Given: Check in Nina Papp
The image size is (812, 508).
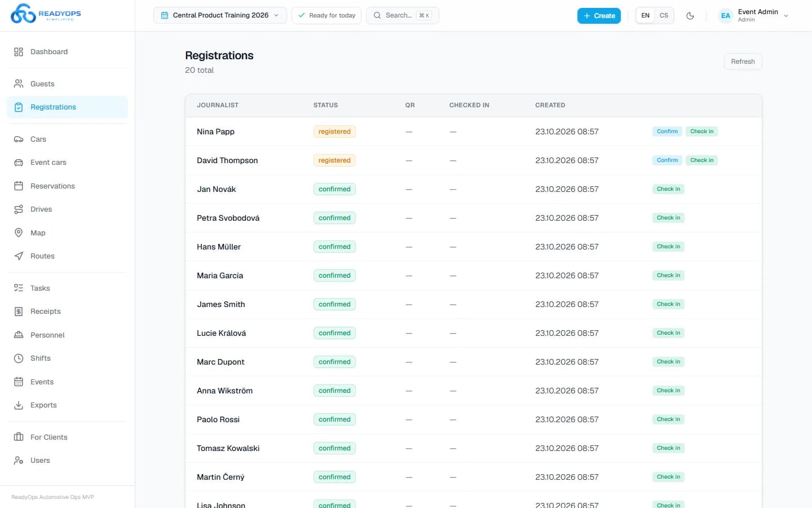Looking at the screenshot, I should [701, 132].
